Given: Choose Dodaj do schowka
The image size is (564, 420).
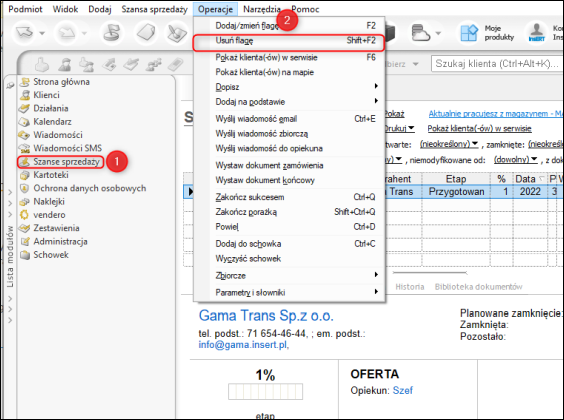Looking at the screenshot, I should [x=290, y=244].
